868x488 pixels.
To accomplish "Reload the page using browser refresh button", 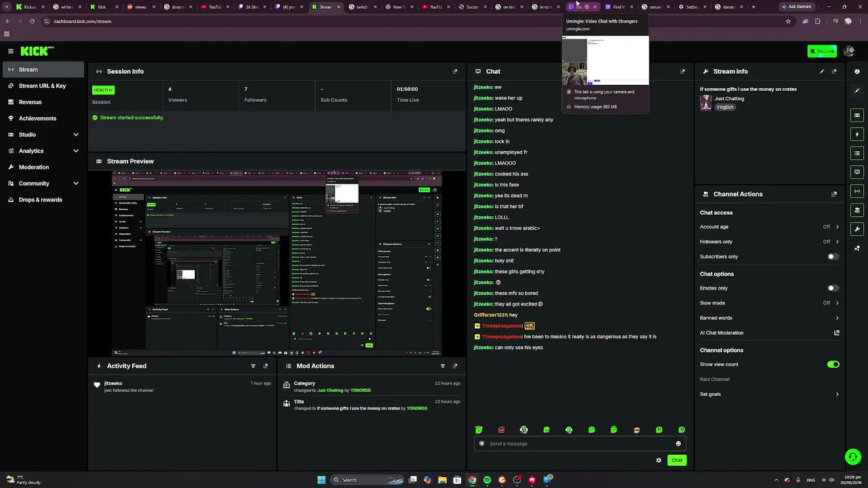I will pyautogui.click(x=32, y=21).
